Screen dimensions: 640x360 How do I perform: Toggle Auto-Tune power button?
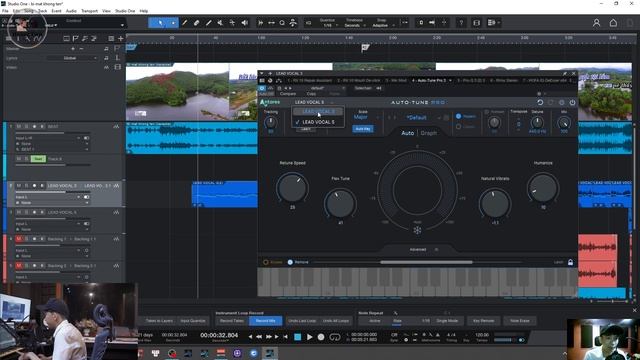572,102
